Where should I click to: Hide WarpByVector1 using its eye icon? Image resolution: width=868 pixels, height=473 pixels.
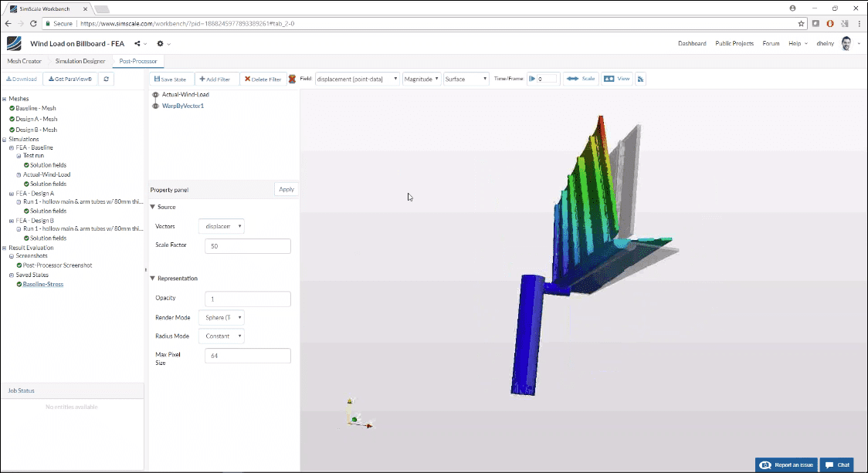tap(154, 106)
